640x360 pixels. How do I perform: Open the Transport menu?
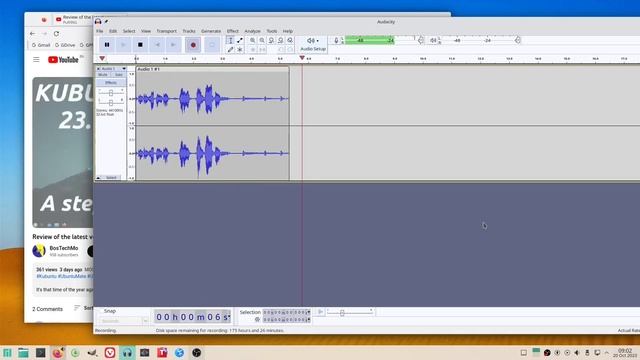[x=167, y=31]
